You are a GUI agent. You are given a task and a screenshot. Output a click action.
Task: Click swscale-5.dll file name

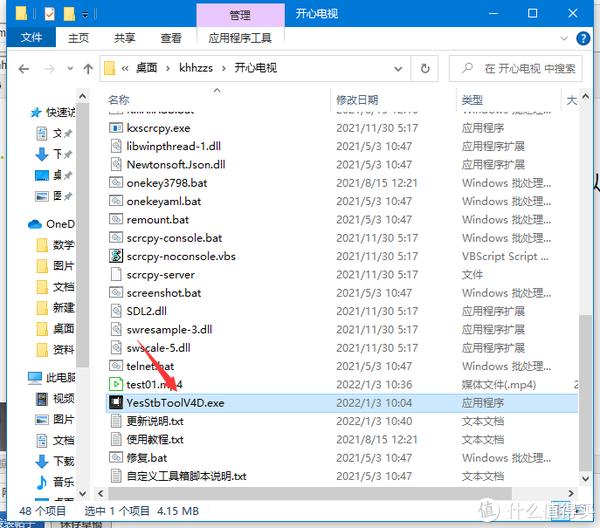159,348
